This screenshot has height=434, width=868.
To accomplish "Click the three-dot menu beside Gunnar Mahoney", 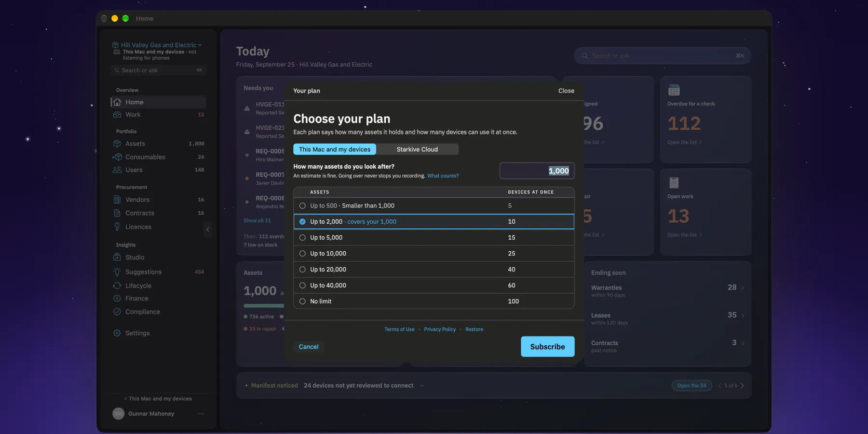I will [201, 414].
